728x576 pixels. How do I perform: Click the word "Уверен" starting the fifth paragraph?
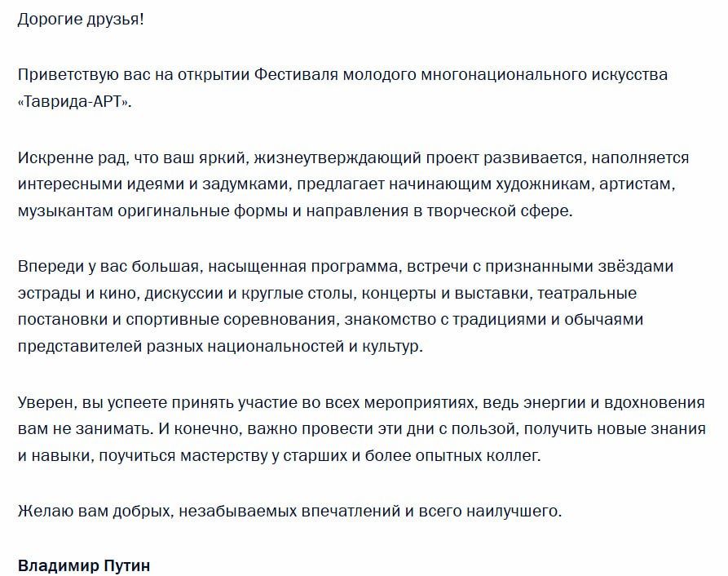43,402
